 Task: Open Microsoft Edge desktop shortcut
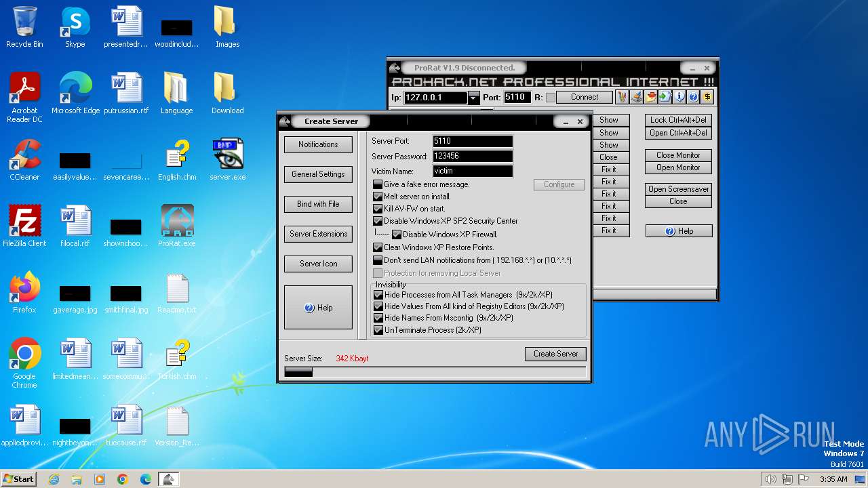(75, 94)
